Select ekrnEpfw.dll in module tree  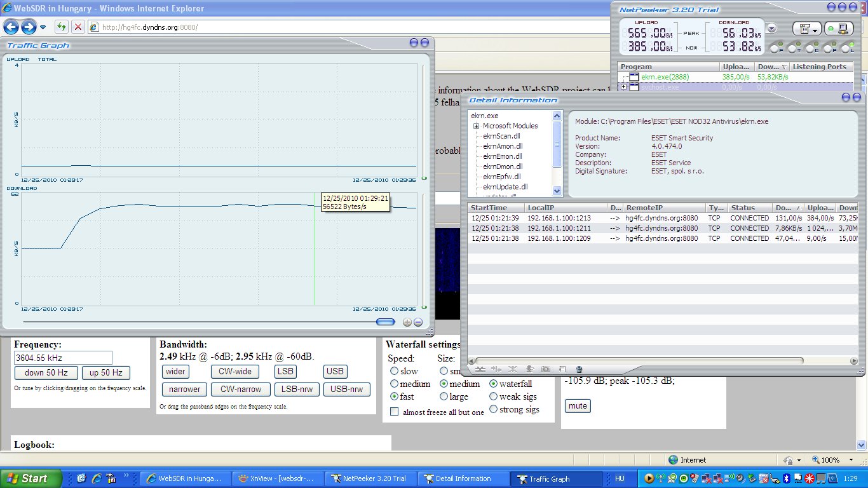(x=501, y=177)
